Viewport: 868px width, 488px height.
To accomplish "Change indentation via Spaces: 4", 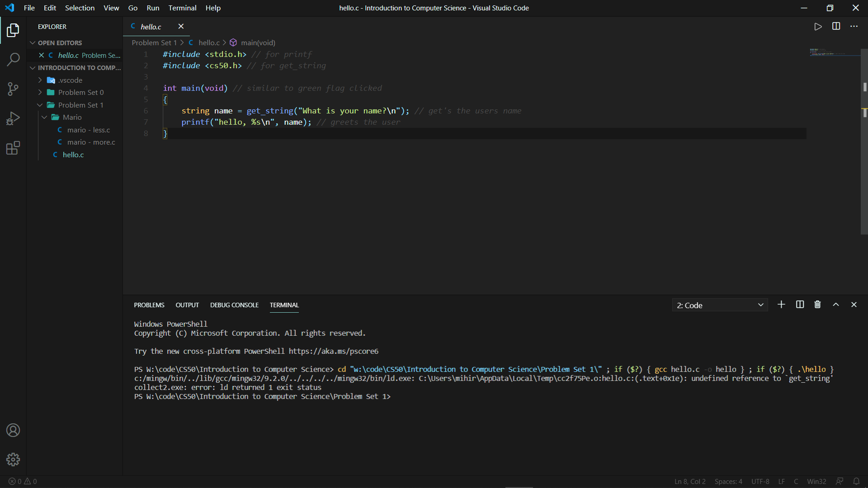I will coord(728,481).
